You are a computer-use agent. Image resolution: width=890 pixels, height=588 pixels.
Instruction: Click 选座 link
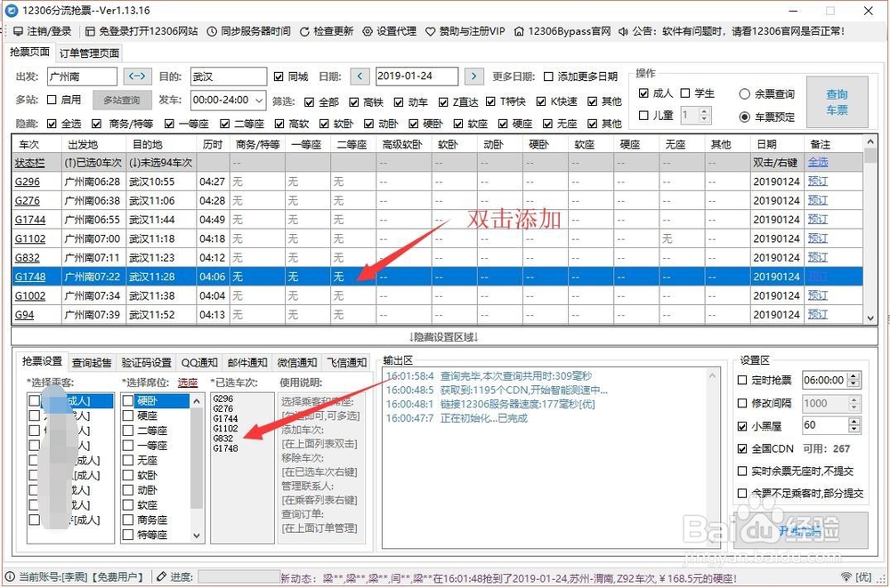(188, 383)
